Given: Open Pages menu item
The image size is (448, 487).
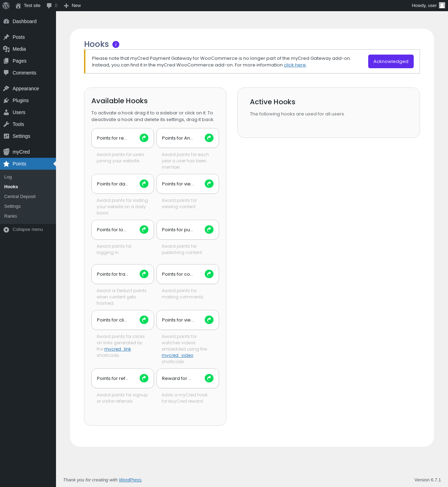Looking at the screenshot, I should pos(28,61).
